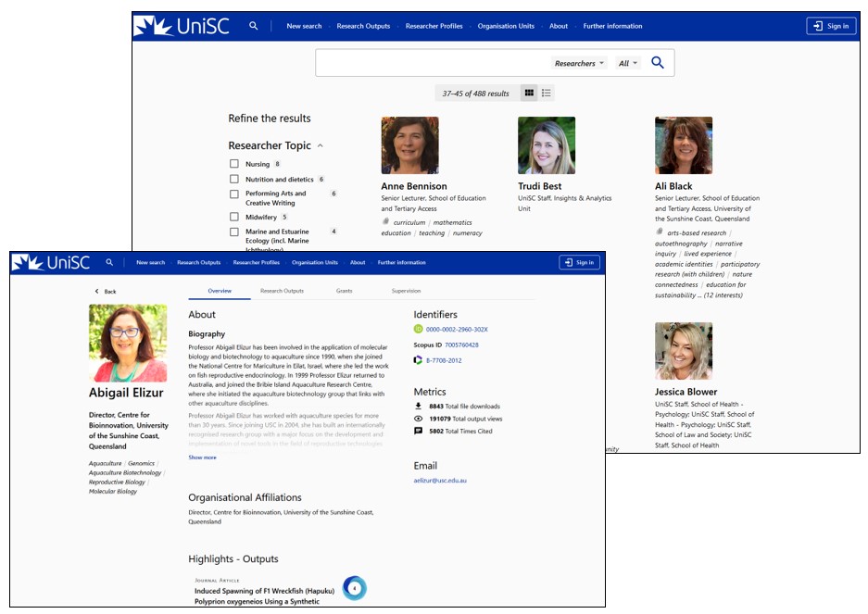Check the Nursing topic checkbox
This screenshot has width=868, height=614.
(x=234, y=164)
